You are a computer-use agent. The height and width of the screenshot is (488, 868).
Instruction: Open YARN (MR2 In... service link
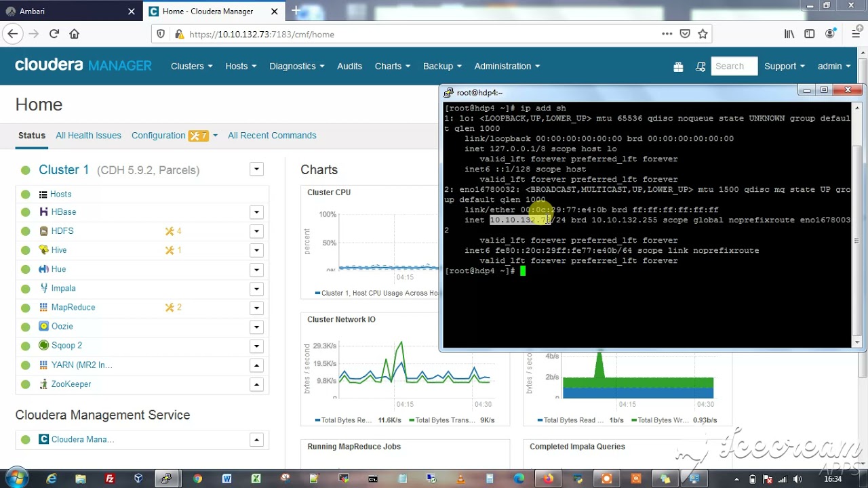(82, 365)
